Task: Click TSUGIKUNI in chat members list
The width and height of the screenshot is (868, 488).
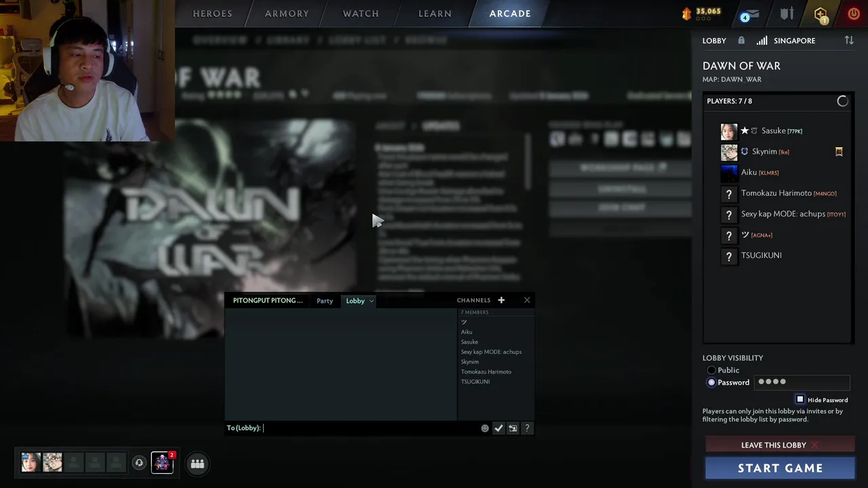Action: click(475, 382)
